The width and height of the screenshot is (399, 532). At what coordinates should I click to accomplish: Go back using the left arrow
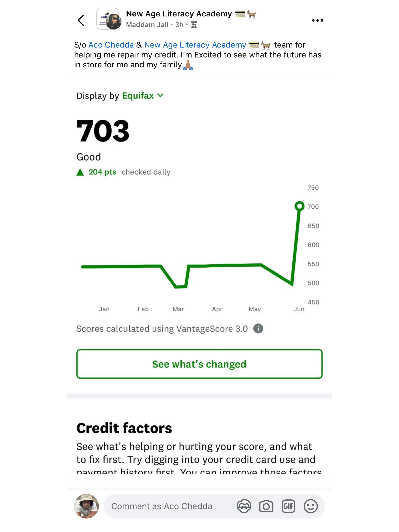[x=81, y=20]
